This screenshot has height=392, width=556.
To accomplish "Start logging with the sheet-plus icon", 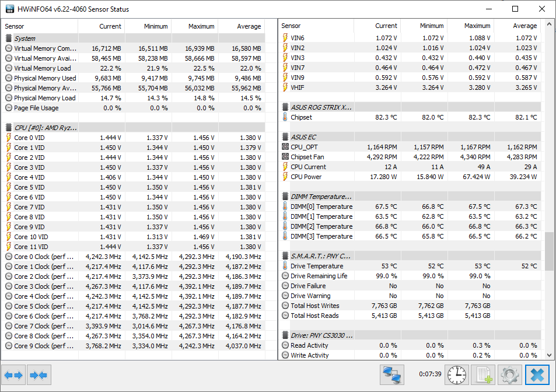I will (483, 375).
